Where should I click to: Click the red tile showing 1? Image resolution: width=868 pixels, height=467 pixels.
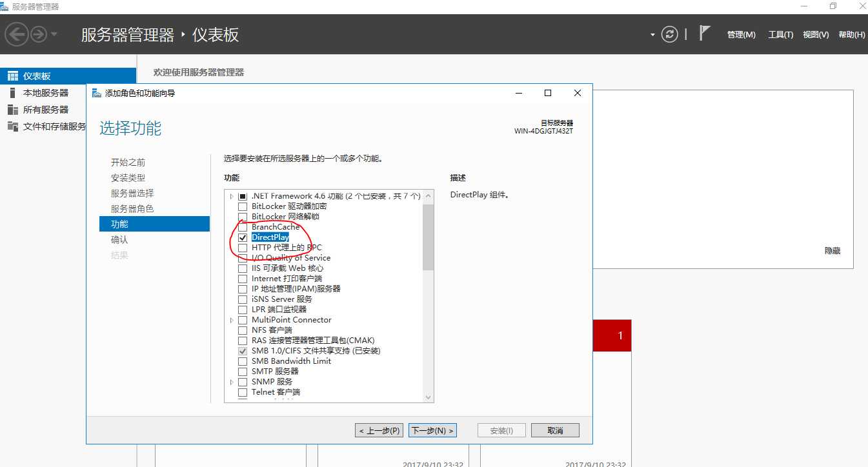[x=612, y=335]
